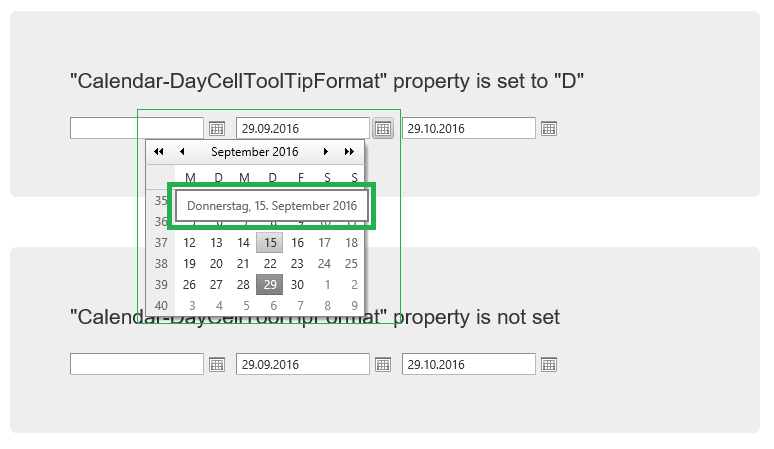The width and height of the screenshot is (774, 449).
Task: Click the empty top date input field
Action: [x=137, y=128]
